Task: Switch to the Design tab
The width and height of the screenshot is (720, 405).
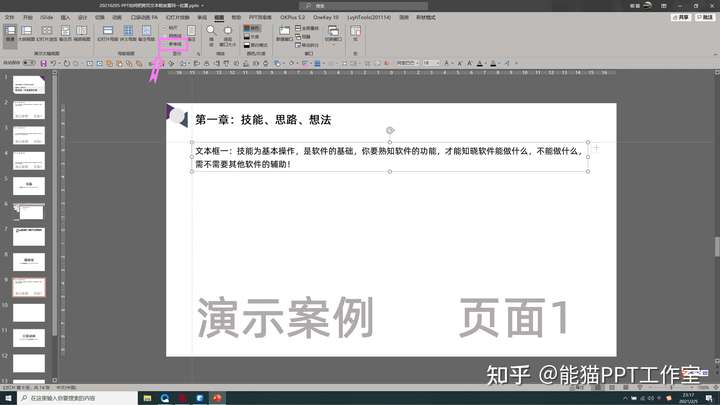Action: pyautogui.click(x=82, y=17)
